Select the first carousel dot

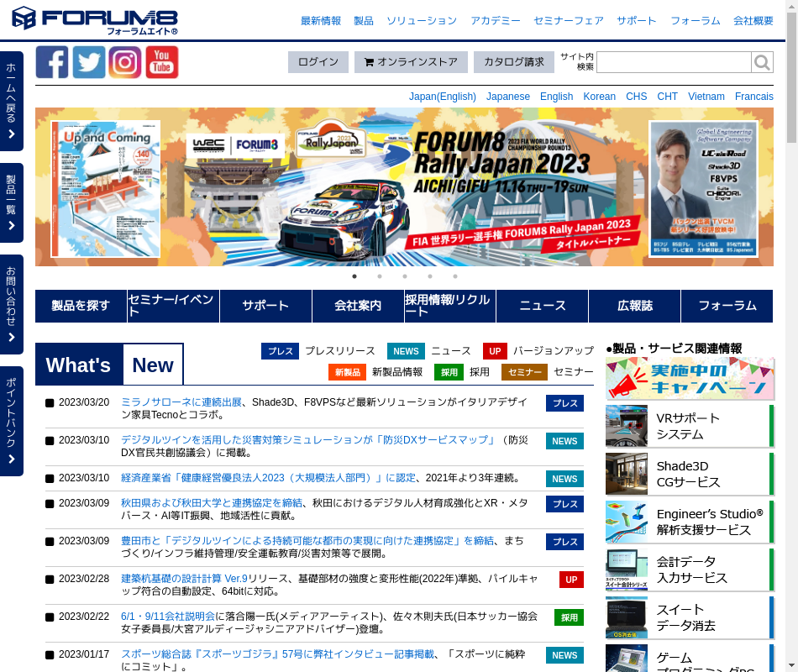354,276
